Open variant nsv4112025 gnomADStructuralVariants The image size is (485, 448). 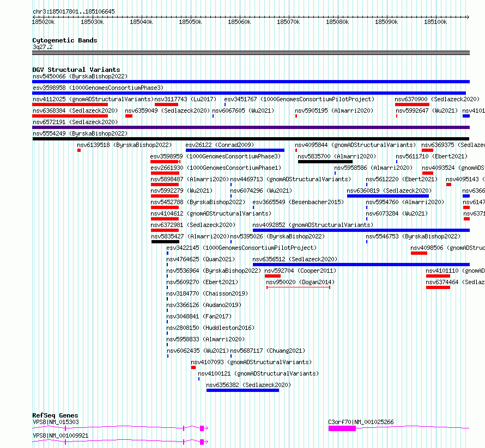93,99
